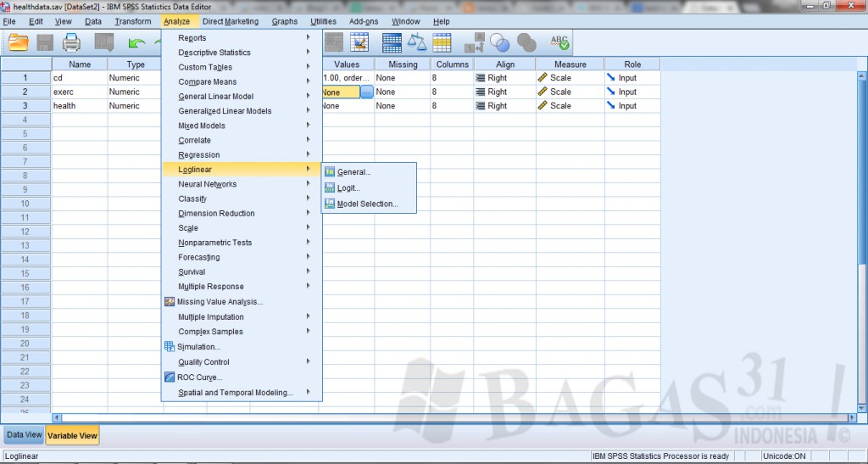
Task: Expand the Dimension Reduction submenu
Action: (242, 213)
